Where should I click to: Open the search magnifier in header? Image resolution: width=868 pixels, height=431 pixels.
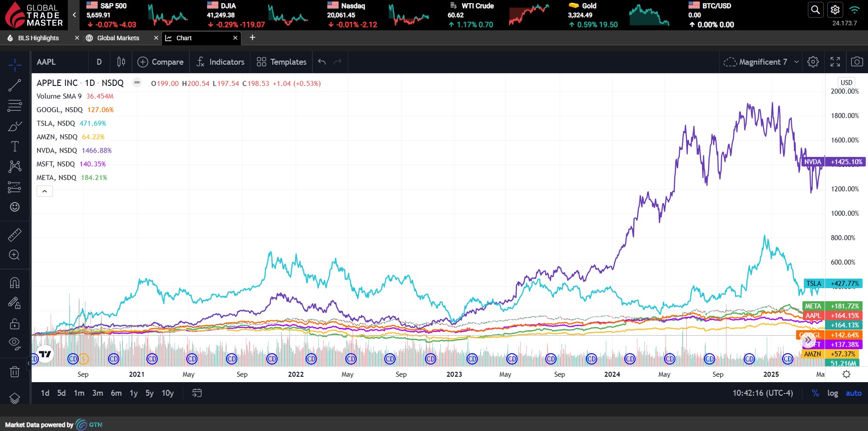pyautogui.click(x=815, y=10)
